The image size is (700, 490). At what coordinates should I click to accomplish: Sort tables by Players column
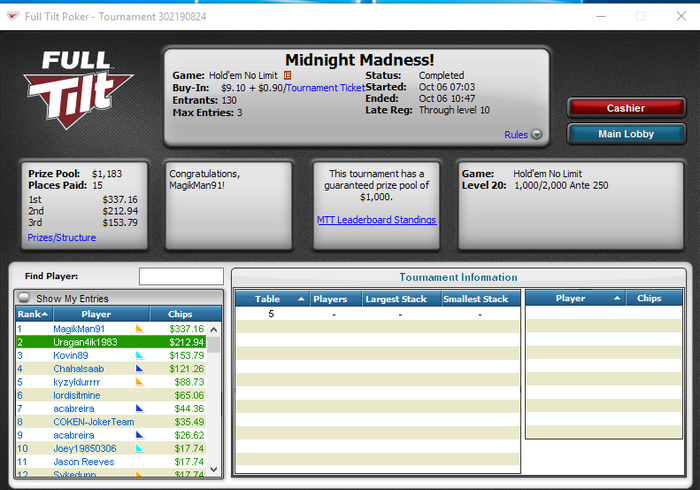[x=335, y=299]
